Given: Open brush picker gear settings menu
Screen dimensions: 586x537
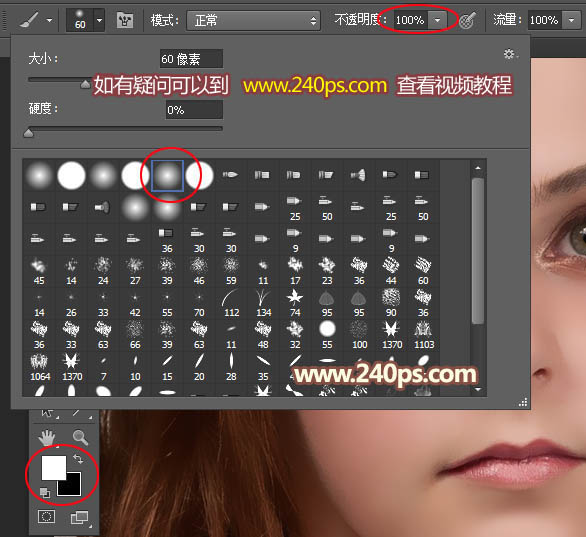Looking at the screenshot, I should (510, 55).
